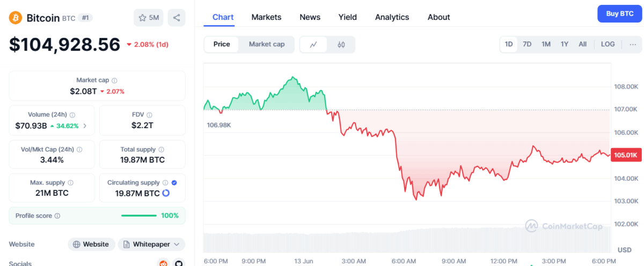Expand Volume (24h) details arrow
Screen dimensions: 644x266
[x=85, y=126]
